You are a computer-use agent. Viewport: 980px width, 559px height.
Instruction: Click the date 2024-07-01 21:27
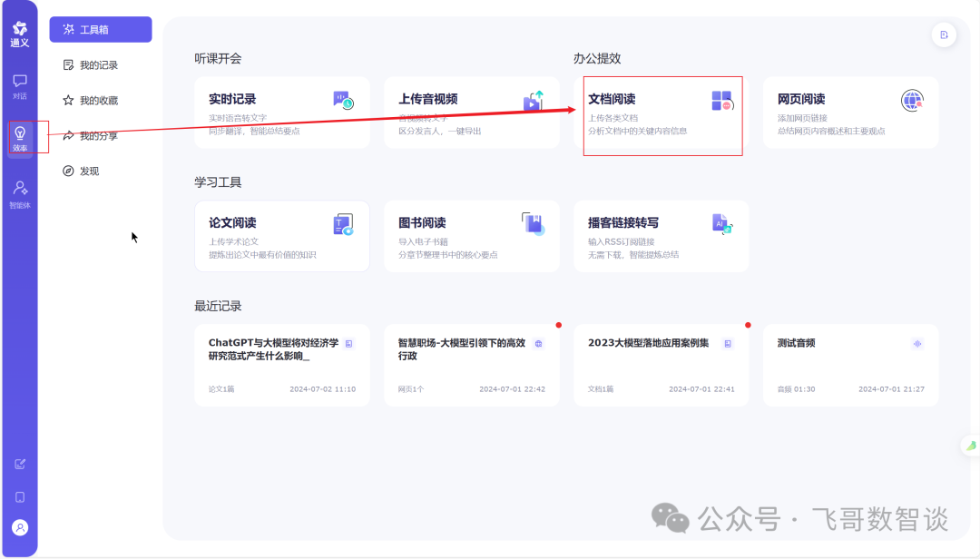[x=891, y=389]
